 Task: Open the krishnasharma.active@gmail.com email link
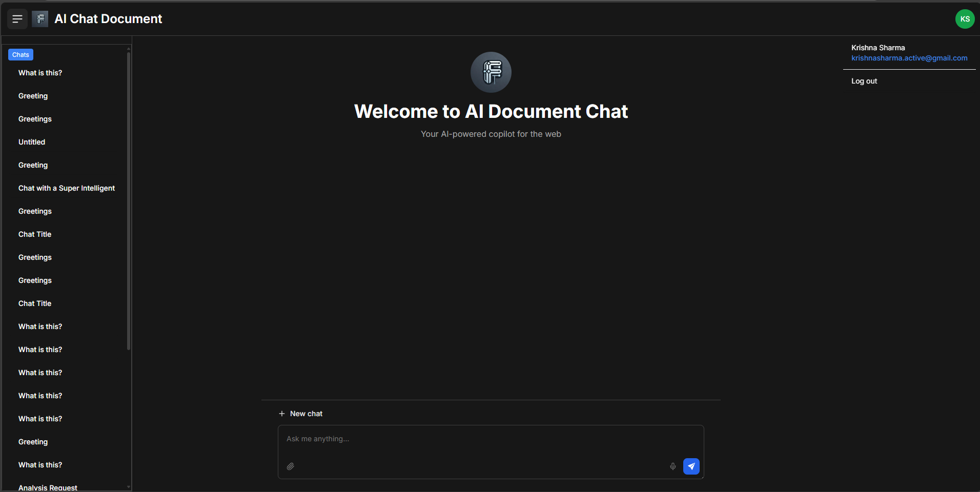click(909, 58)
